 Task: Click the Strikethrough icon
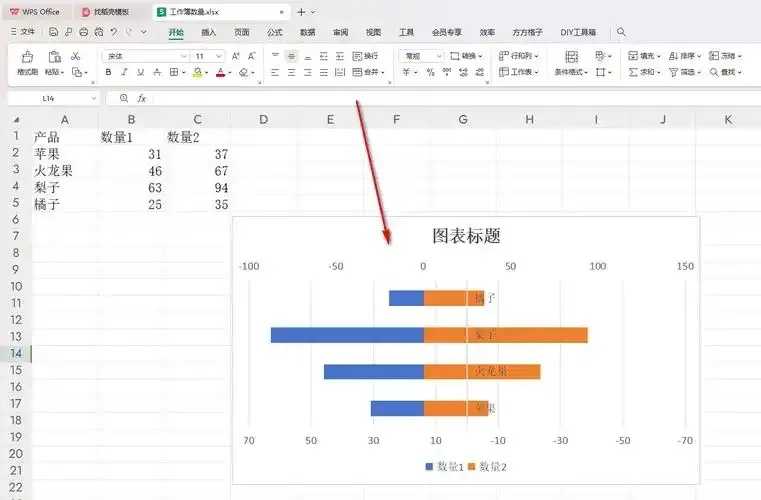(157, 72)
